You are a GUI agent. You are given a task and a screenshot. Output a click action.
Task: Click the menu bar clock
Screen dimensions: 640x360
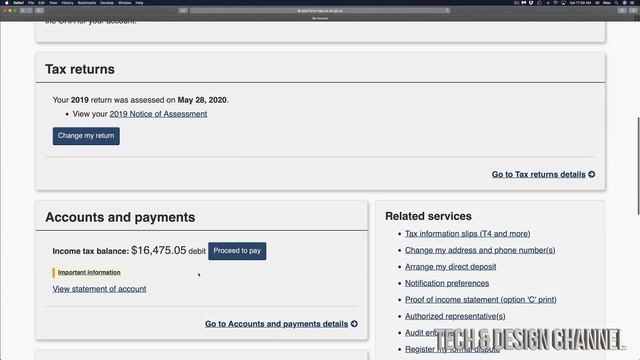pos(580,3)
